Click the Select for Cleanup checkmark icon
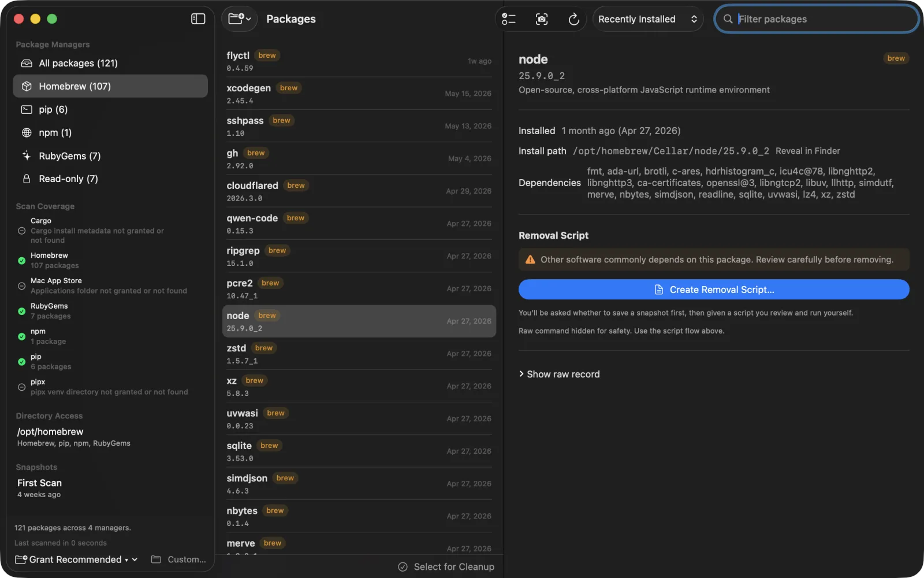 click(403, 567)
